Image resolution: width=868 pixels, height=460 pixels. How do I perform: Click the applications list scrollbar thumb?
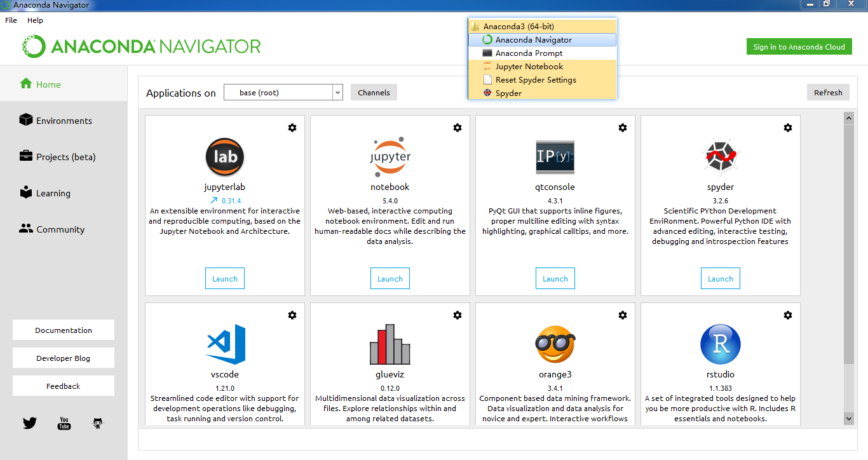pyautogui.click(x=848, y=245)
